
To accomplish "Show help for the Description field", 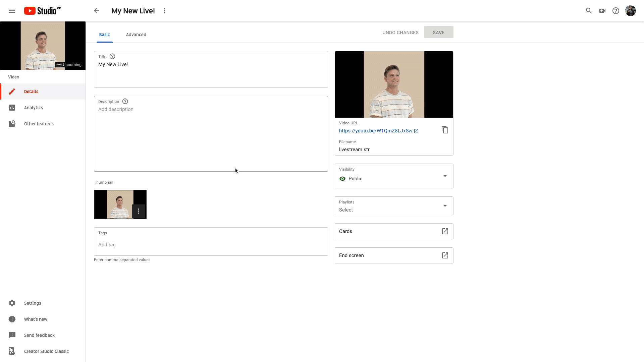I will [125, 101].
